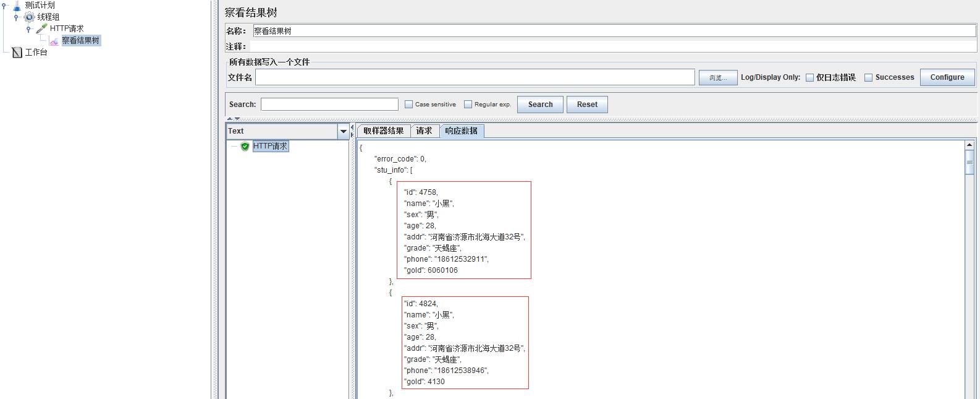Select 测试计划 in the tree
This screenshot has width=980, height=399.
pos(40,5)
